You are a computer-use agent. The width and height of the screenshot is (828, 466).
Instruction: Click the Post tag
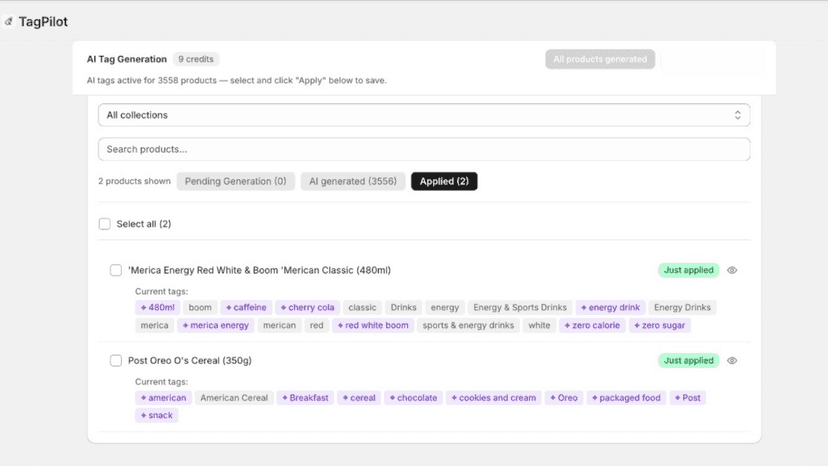pyautogui.click(x=688, y=398)
